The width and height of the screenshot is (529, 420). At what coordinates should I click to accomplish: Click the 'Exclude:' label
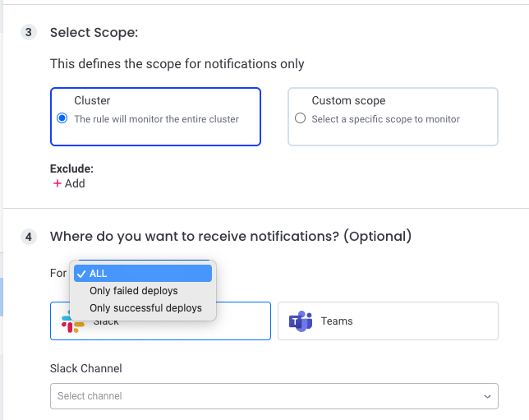click(x=71, y=168)
